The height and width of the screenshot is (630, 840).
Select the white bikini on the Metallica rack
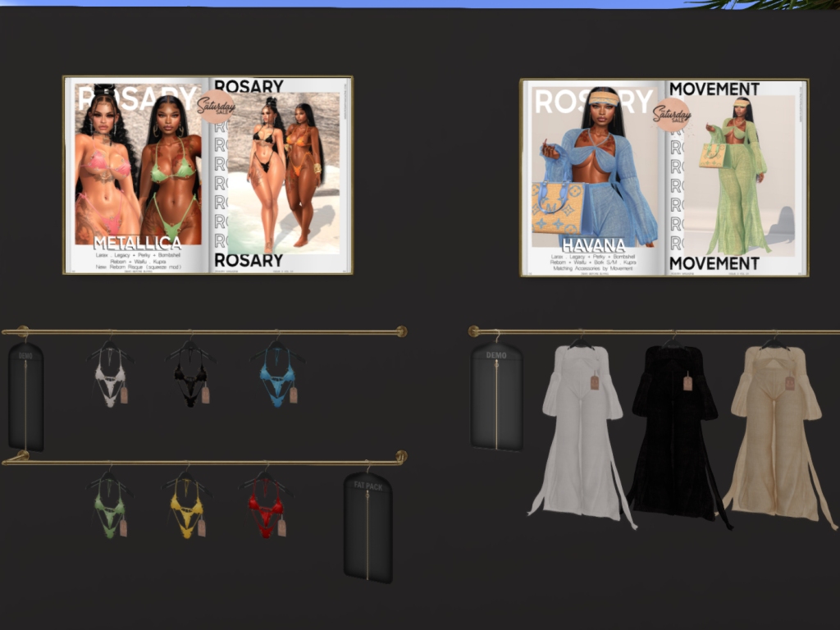pos(111,375)
